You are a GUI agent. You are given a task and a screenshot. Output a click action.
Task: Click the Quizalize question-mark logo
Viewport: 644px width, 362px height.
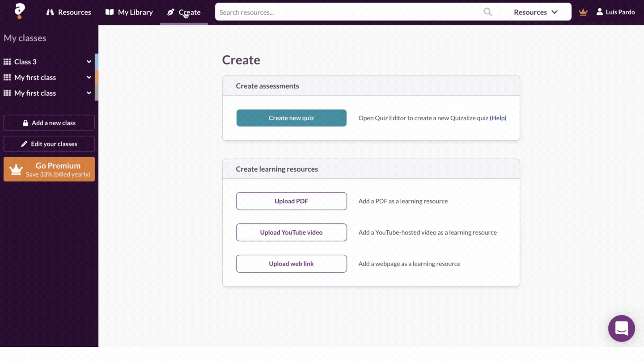coord(20,11)
